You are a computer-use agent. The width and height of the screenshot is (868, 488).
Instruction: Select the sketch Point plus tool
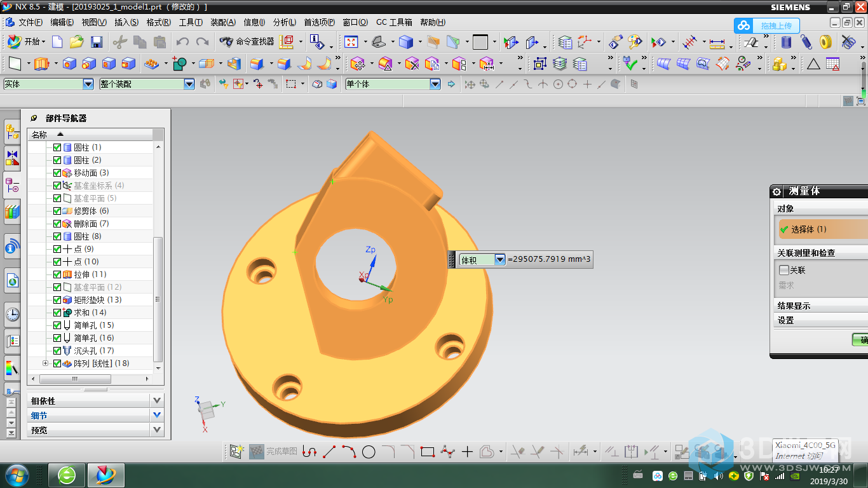[467, 452]
